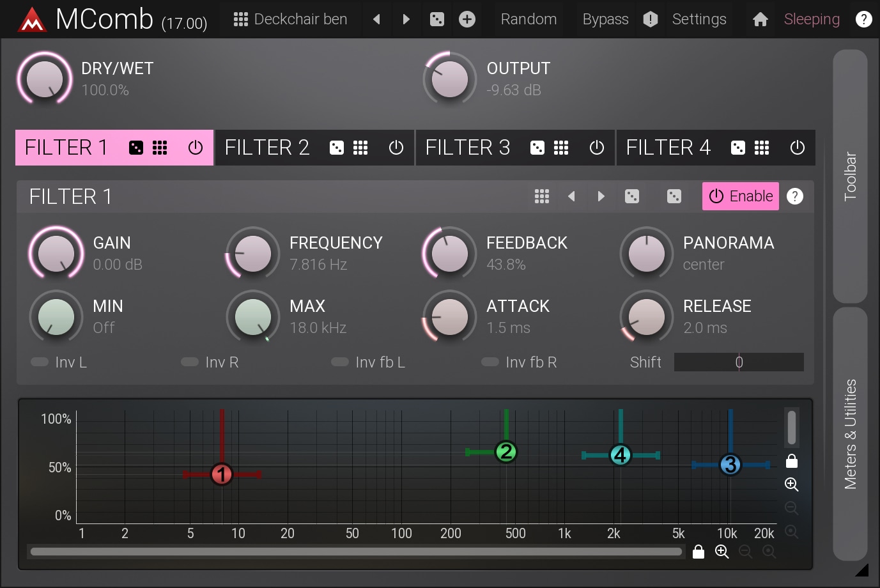This screenshot has height=588, width=880.
Task: Randomize FILTER 4 via dice icon
Action: (x=738, y=148)
